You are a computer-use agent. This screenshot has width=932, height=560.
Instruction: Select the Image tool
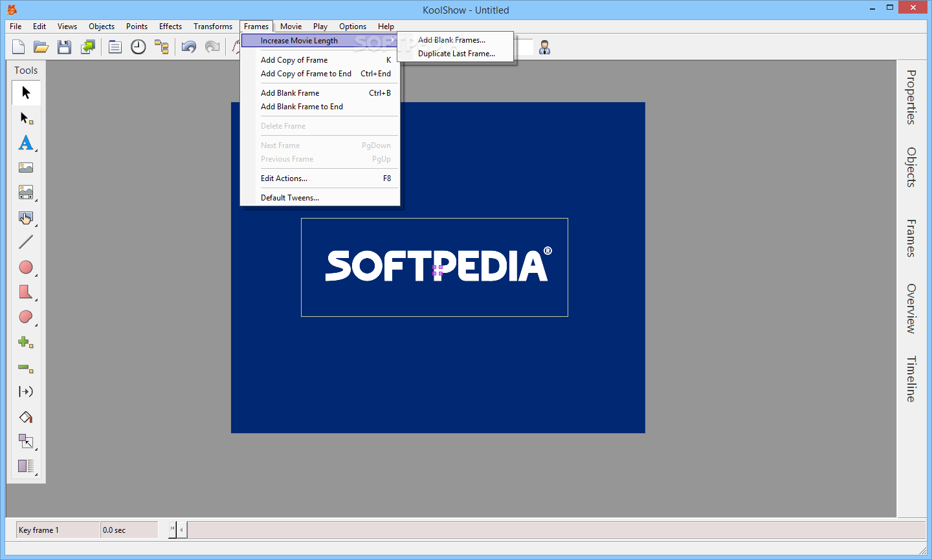tap(26, 167)
